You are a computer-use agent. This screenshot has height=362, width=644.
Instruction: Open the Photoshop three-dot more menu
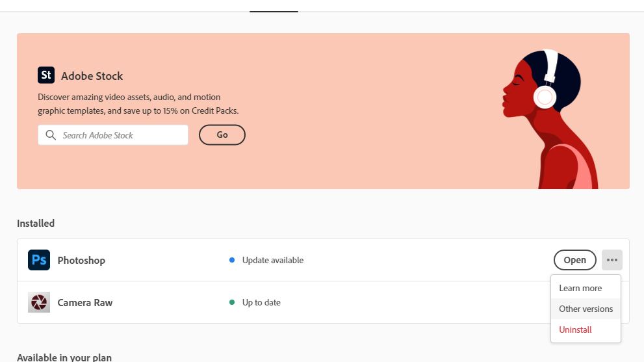(x=612, y=260)
